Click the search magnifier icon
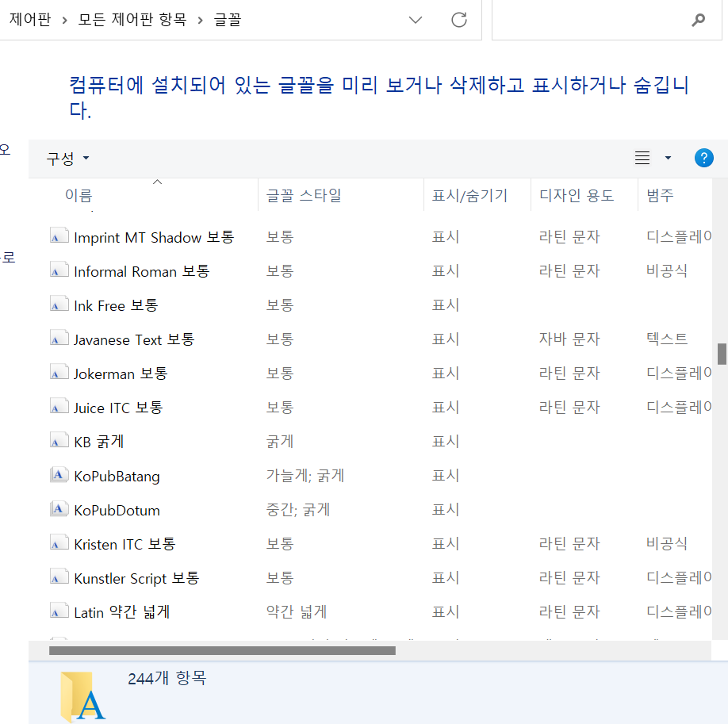This screenshot has height=724, width=728. (x=697, y=20)
